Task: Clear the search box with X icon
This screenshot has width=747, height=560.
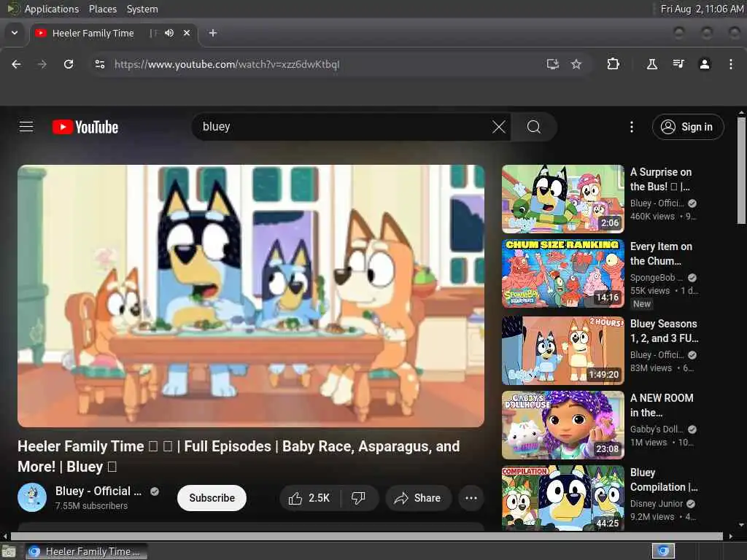Action: [x=499, y=127]
